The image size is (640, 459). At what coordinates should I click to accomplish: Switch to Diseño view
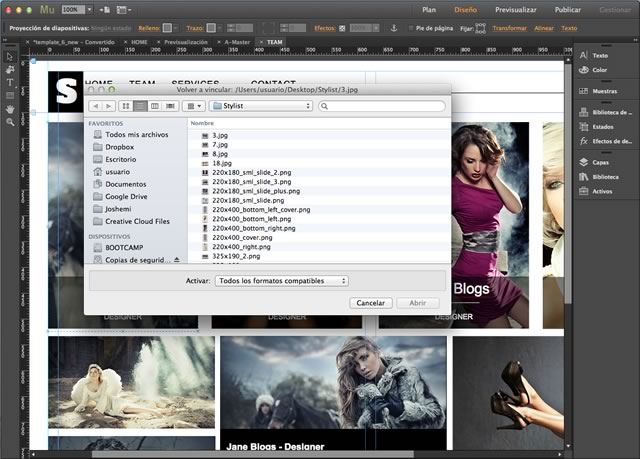tap(465, 10)
